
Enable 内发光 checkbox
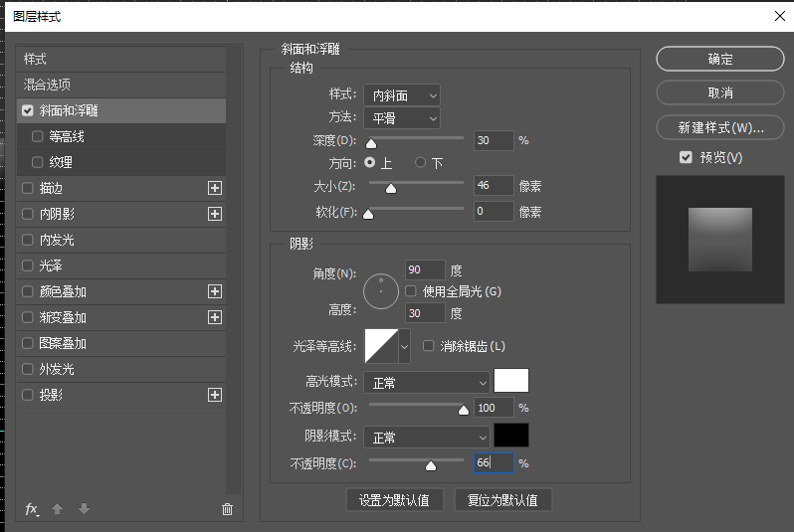click(27, 240)
